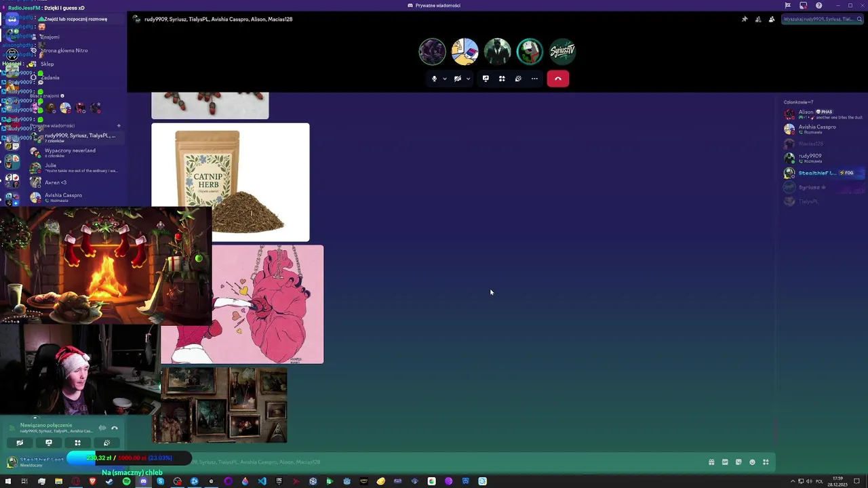Open the inbox icon in title bar
This screenshot has height=488, width=868.
[803, 5]
